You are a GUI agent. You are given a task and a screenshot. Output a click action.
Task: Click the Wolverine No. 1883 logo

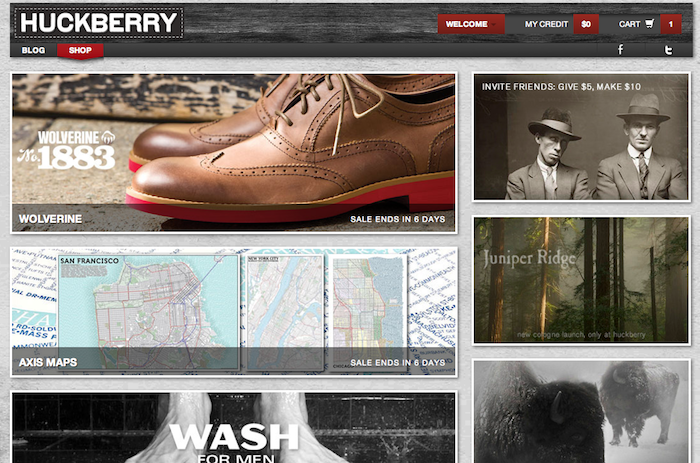coord(66,150)
